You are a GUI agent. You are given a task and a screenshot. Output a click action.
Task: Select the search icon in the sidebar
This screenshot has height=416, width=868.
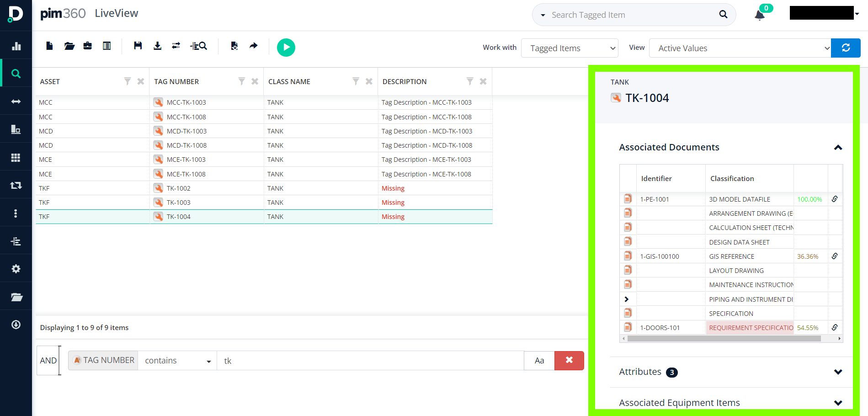[16, 74]
